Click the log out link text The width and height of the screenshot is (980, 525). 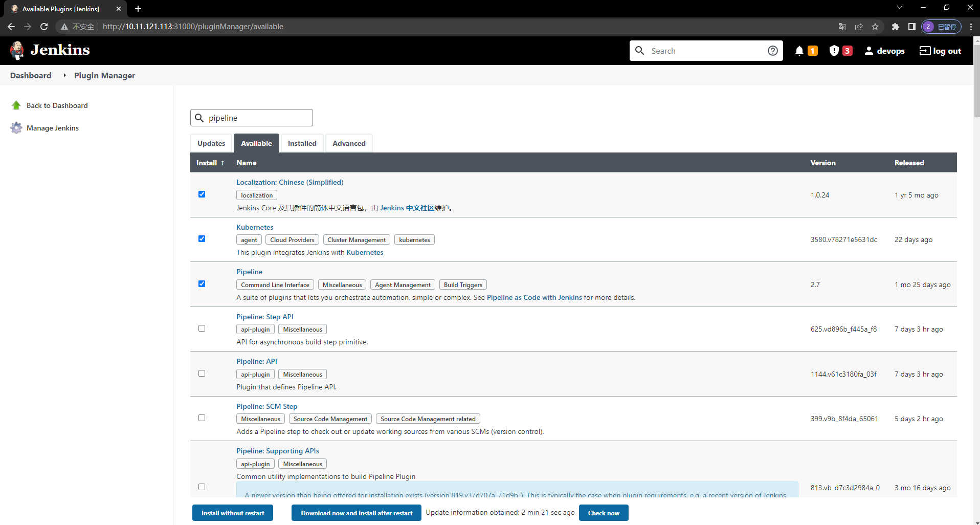coord(947,51)
